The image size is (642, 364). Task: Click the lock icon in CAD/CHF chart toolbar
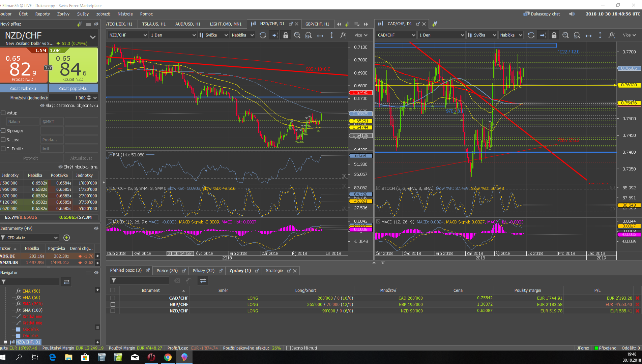554,35
